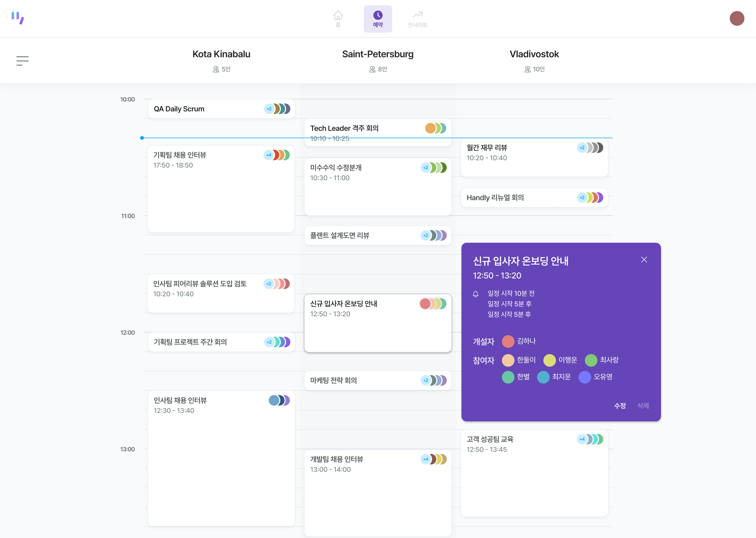
Task: Click the current time indicator dot
Action: tap(142, 138)
